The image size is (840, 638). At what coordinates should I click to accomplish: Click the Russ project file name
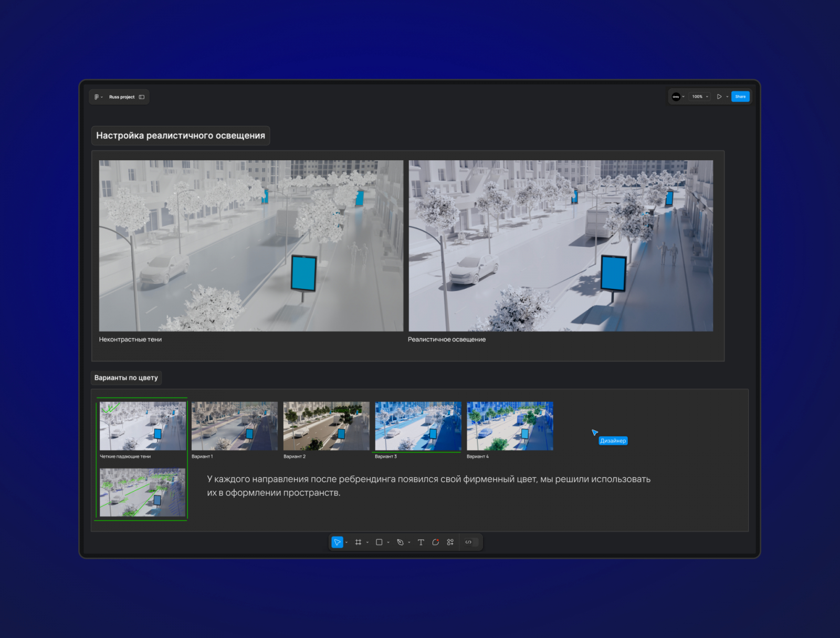coord(122,97)
